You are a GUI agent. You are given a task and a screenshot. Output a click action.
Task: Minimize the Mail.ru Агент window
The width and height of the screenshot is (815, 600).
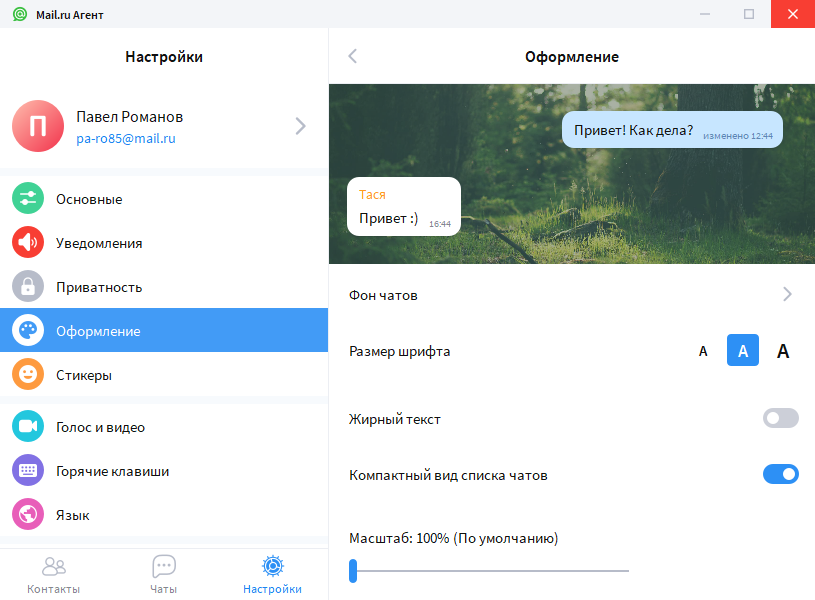point(705,14)
